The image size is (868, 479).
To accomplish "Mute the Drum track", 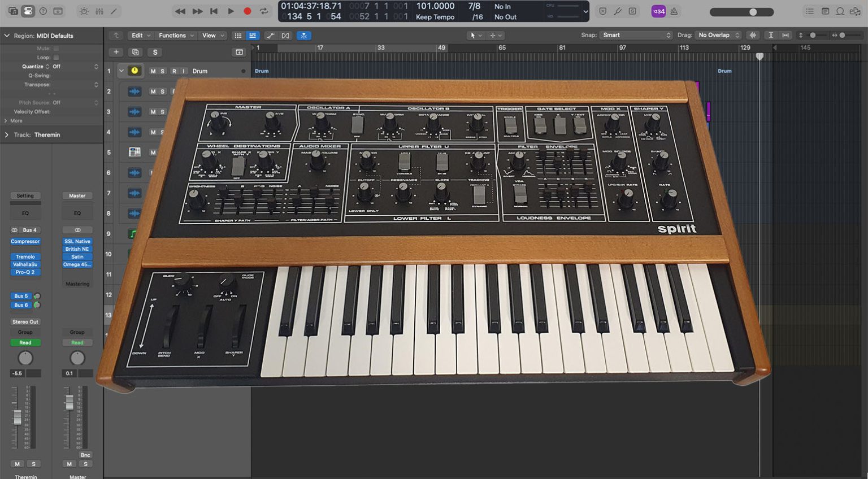I will 153,71.
